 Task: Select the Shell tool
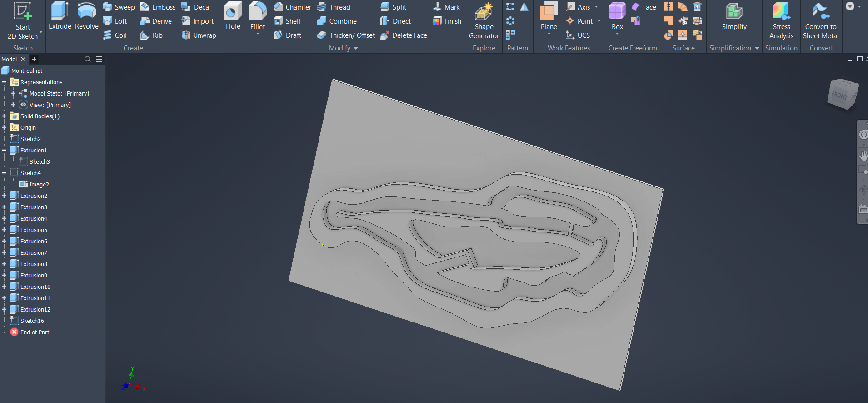pos(287,21)
